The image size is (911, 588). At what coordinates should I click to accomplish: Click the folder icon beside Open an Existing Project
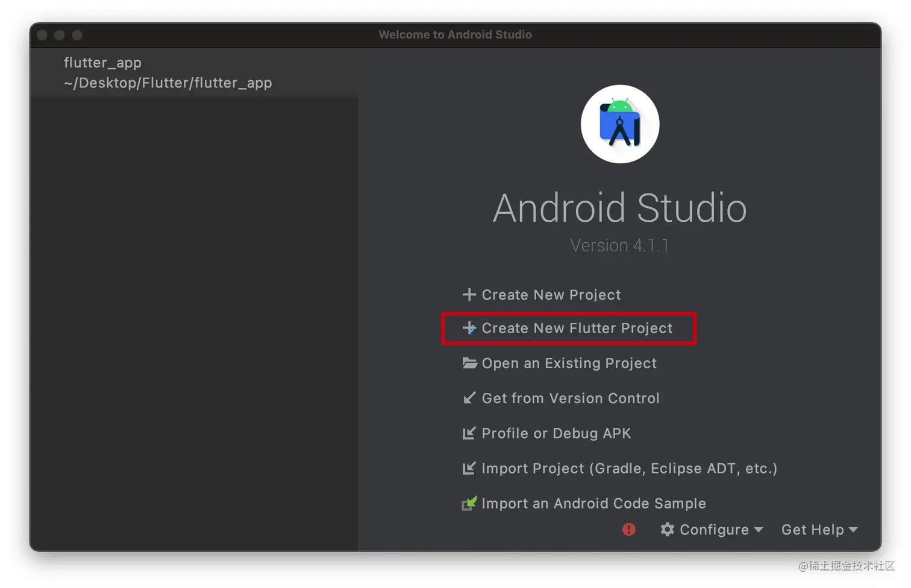click(469, 363)
